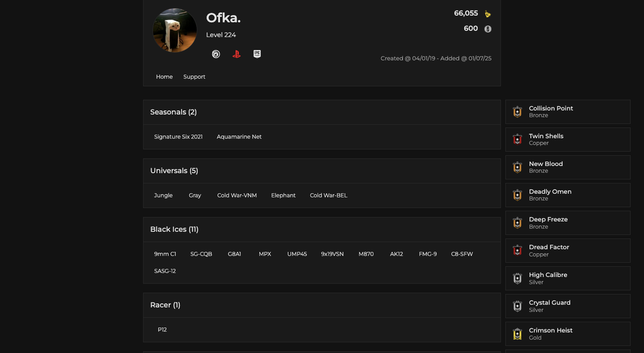Click the Racer (1) section header
Image resolution: width=644 pixels, height=353 pixels.
click(x=321, y=305)
